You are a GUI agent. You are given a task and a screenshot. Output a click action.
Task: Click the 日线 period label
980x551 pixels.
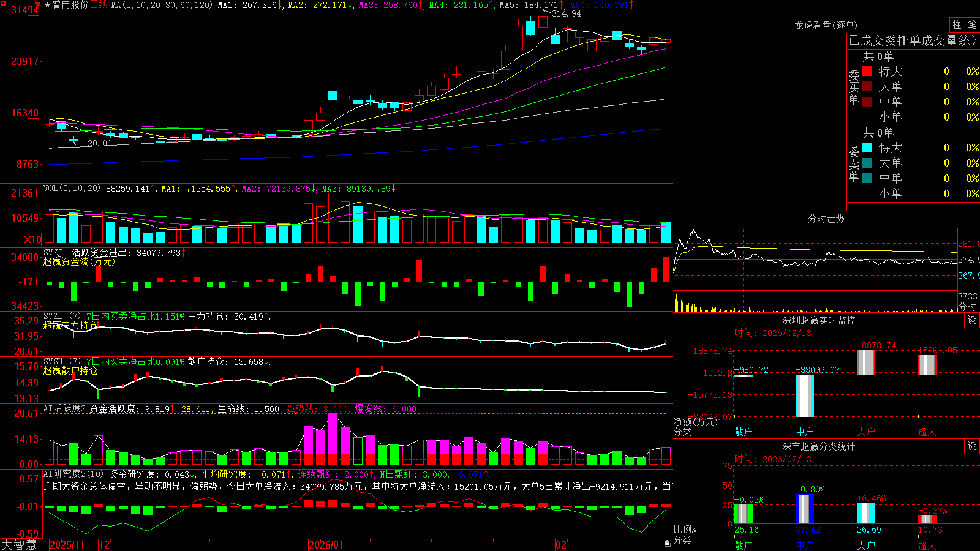tap(99, 5)
